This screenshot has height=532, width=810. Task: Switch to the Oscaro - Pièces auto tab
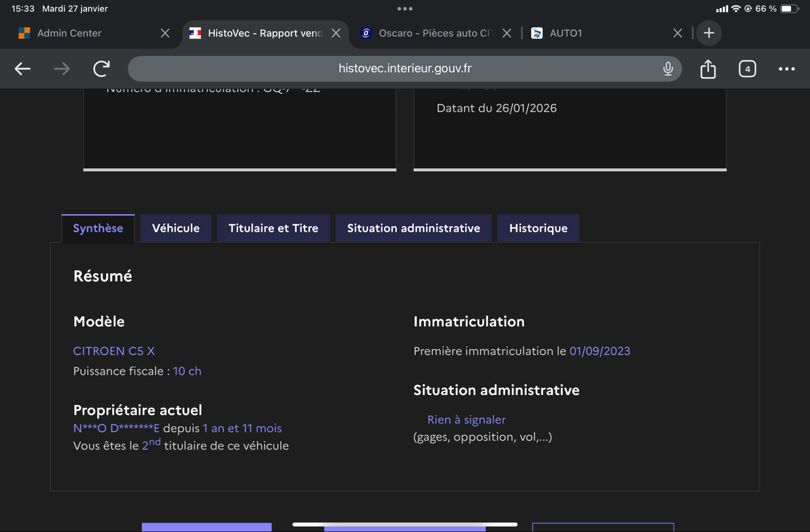pyautogui.click(x=436, y=33)
